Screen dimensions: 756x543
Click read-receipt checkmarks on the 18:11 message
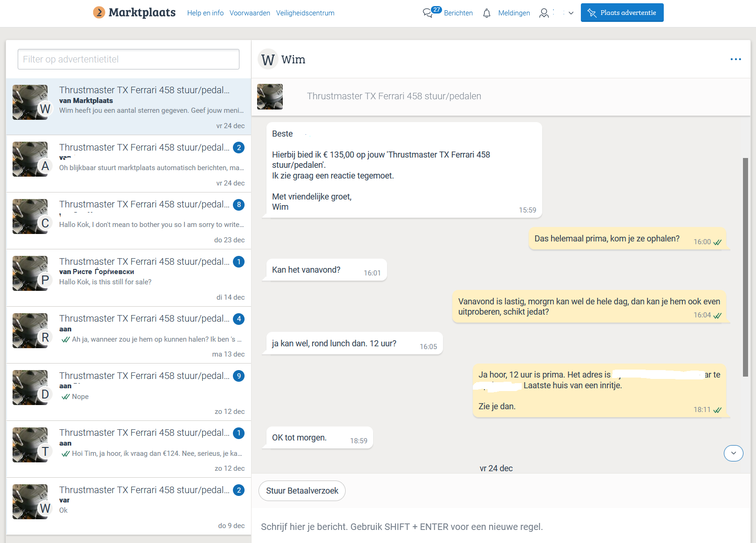click(717, 410)
